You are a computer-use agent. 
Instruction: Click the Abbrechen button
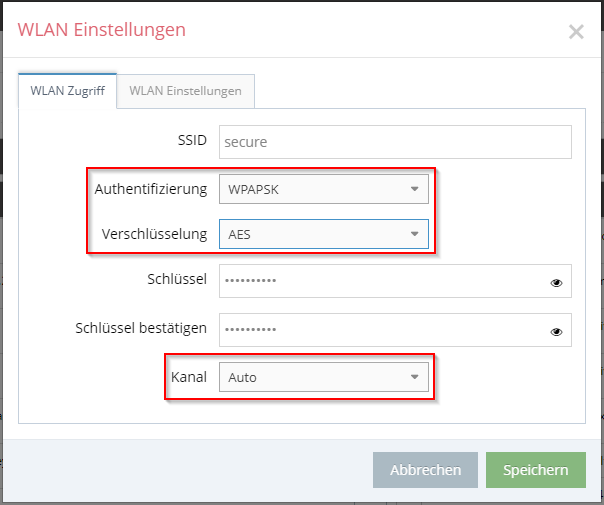(425, 470)
